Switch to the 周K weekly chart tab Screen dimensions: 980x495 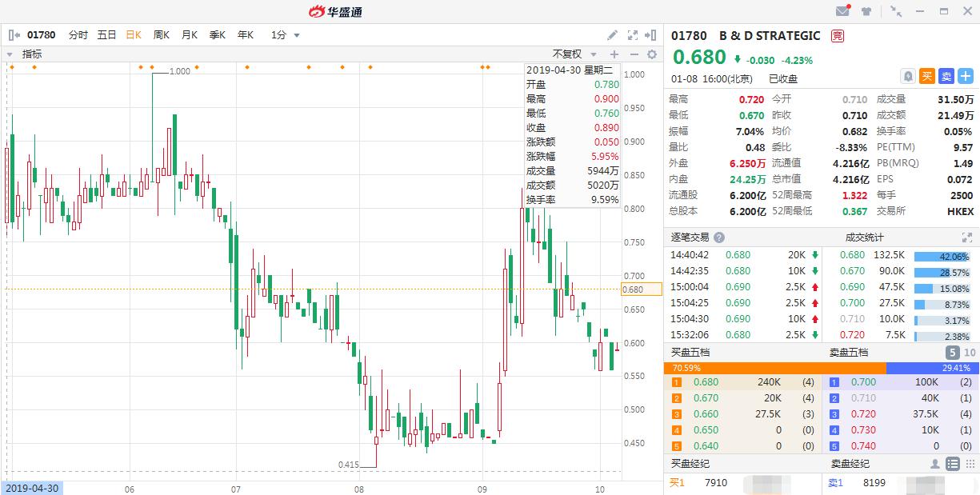(161, 35)
